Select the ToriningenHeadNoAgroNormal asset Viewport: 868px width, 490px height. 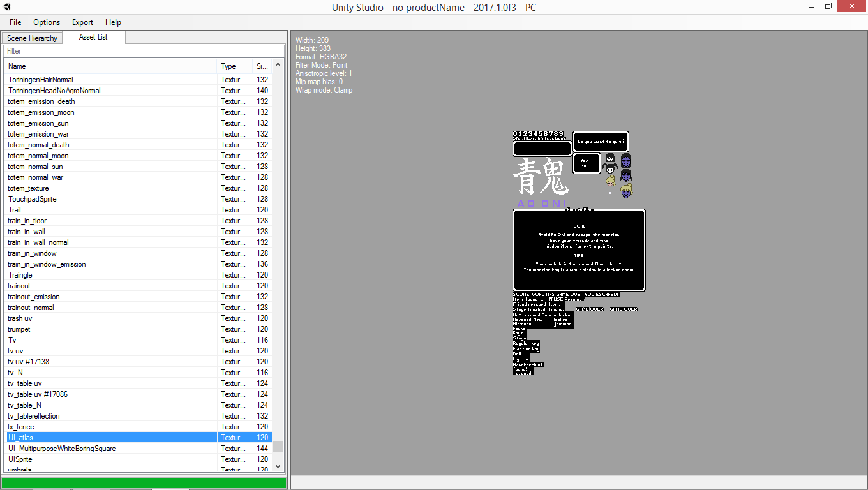coord(138,91)
